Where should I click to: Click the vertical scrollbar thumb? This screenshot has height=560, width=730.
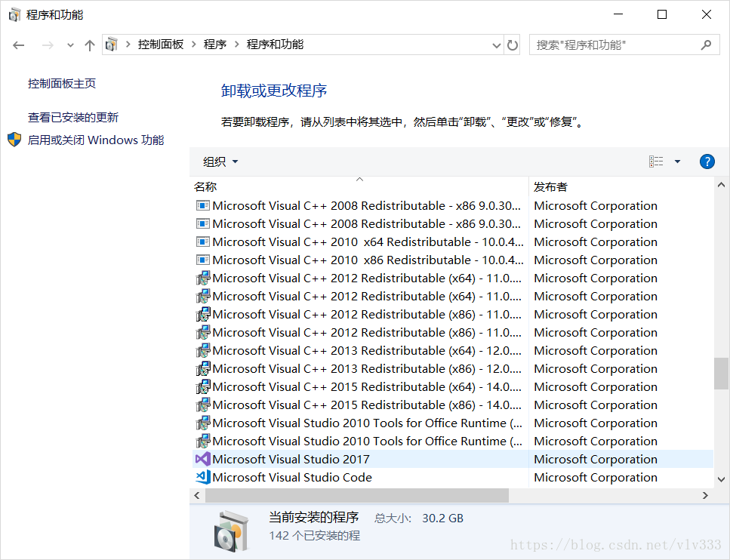(721, 374)
